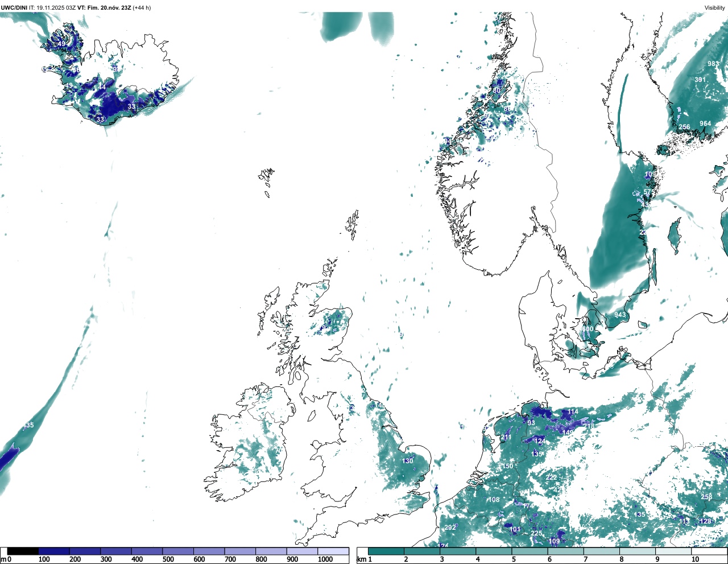The image size is (728, 564).
Task: Pick the lightest 9–10 km legend swatch
Action: point(673,551)
